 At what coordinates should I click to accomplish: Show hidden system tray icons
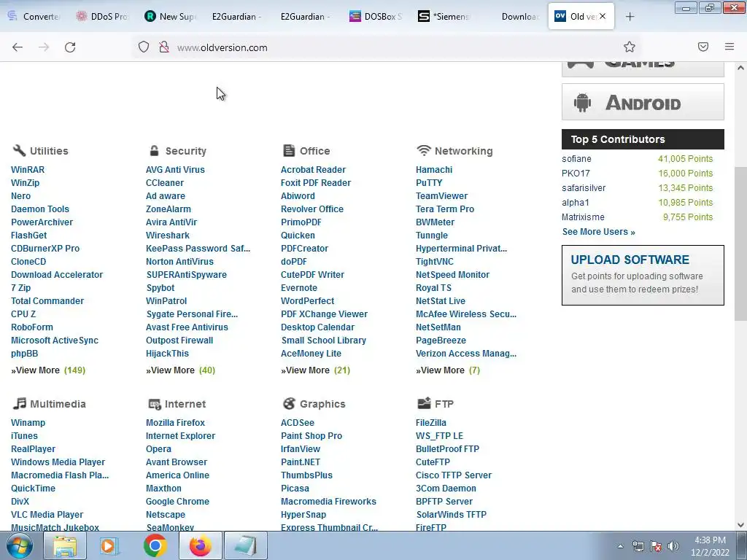620,546
